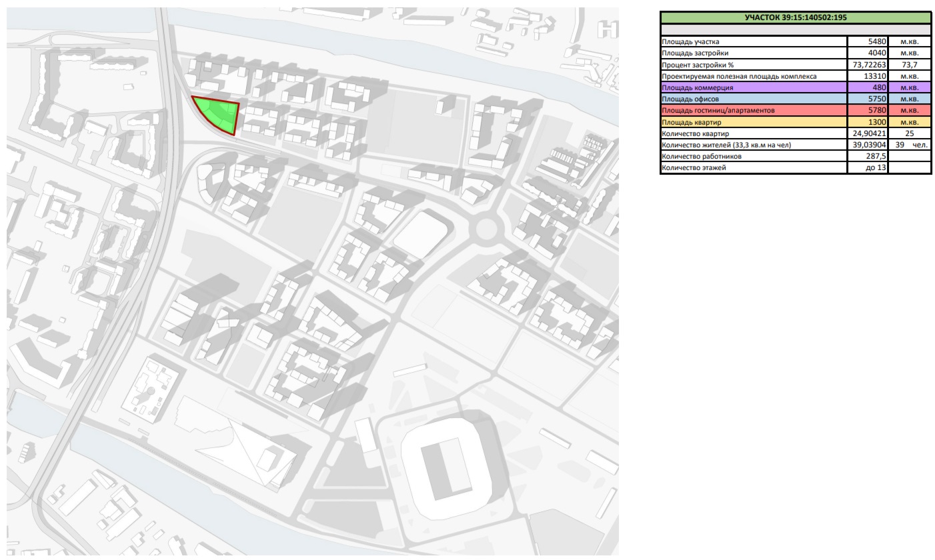Select the "до 13" floors value

[868, 167]
